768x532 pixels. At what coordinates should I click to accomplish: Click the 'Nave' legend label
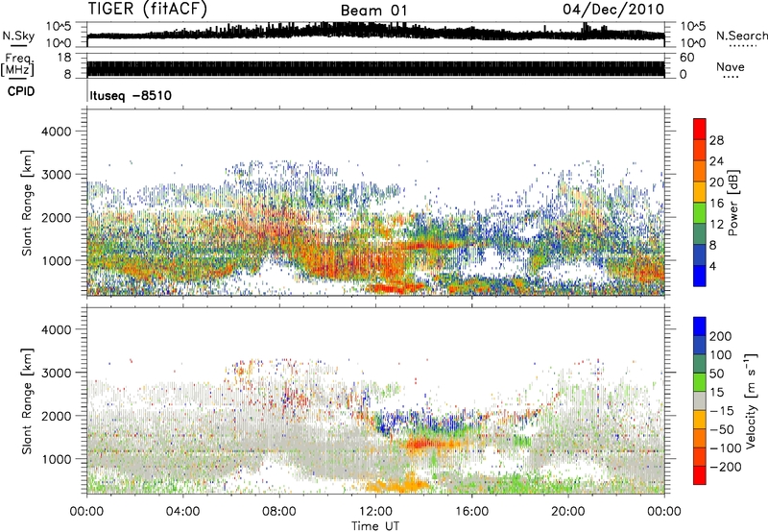[731, 67]
